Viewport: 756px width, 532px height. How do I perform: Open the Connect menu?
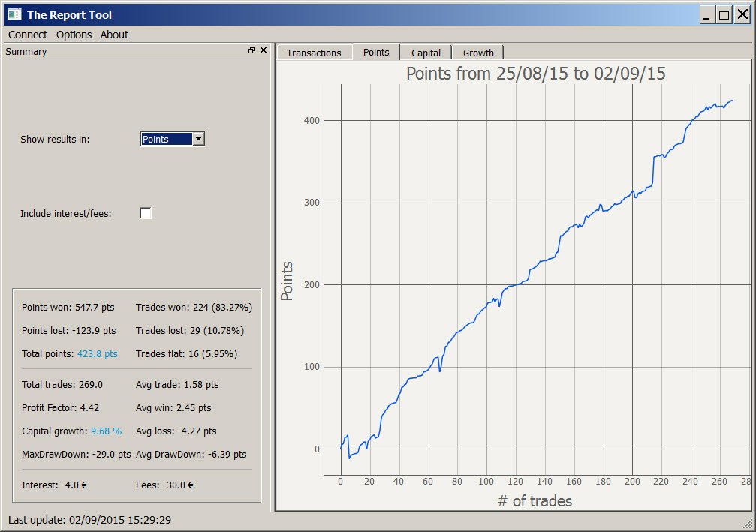point(28,35)
